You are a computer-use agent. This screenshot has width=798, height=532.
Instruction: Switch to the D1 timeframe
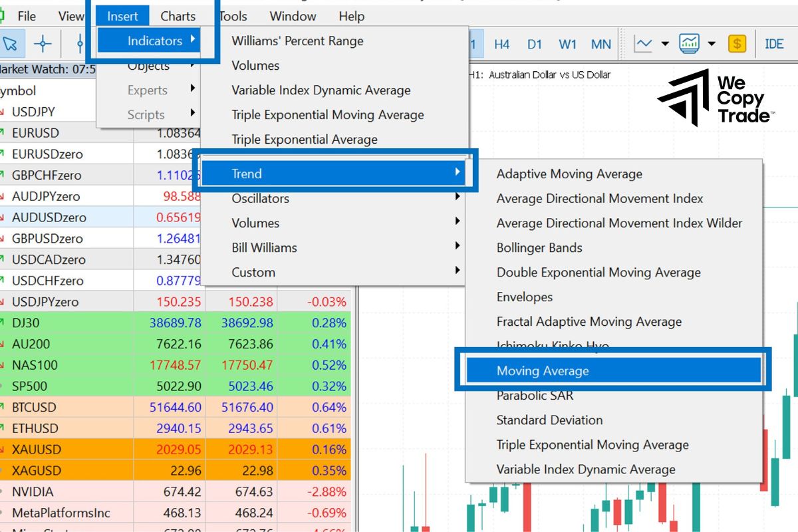pos(535,44)
